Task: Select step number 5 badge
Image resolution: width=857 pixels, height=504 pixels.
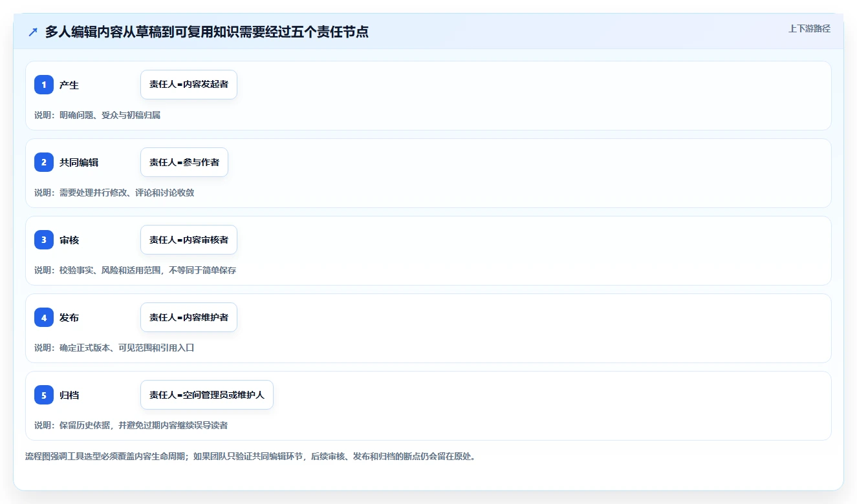Action: tap(44, 395)
